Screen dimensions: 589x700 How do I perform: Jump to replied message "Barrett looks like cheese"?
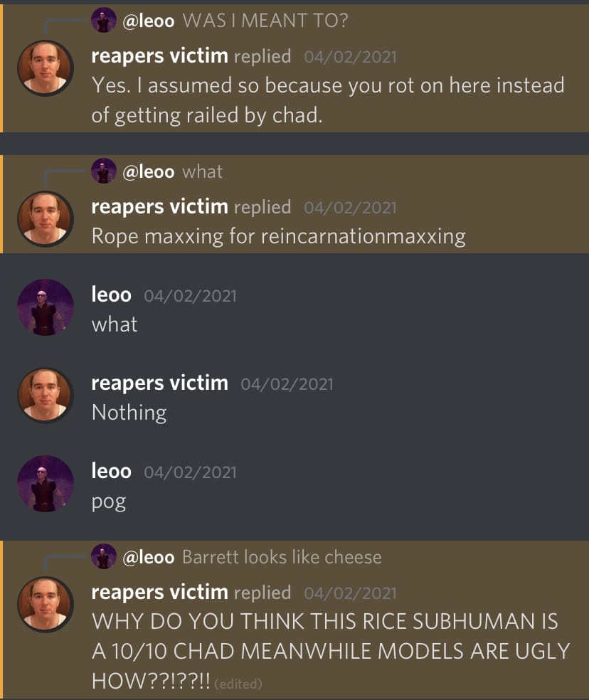(282, 557)
